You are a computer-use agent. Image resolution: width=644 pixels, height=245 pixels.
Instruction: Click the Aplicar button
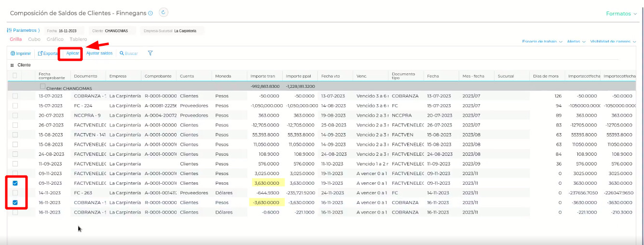coord(73,53)
